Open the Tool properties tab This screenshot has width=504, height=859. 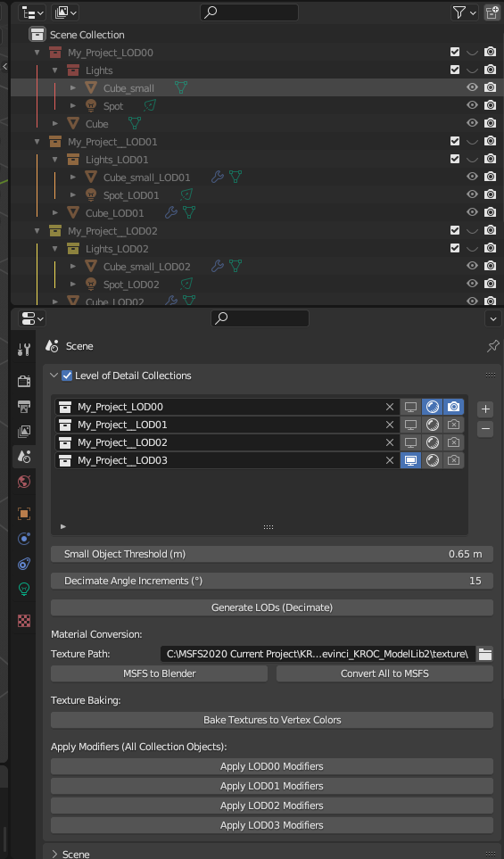23,349
